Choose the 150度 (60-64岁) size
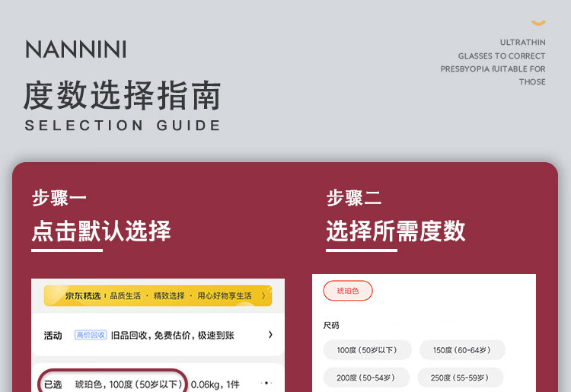Viewport: 571px width, 392px height. pyautogui.click(x=462, y=350)
